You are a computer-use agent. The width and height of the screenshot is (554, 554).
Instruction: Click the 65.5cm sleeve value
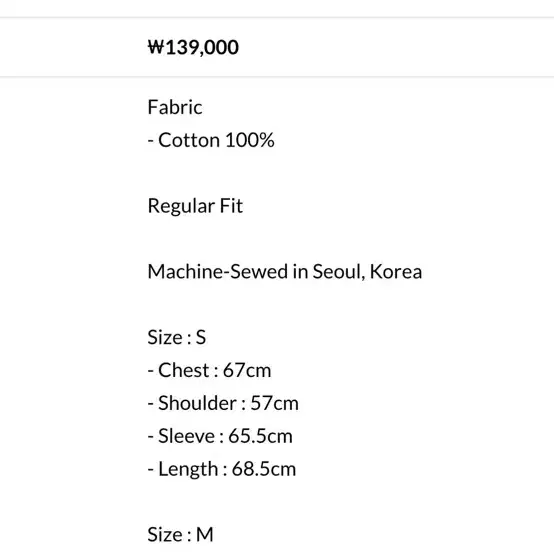point(260,436)
